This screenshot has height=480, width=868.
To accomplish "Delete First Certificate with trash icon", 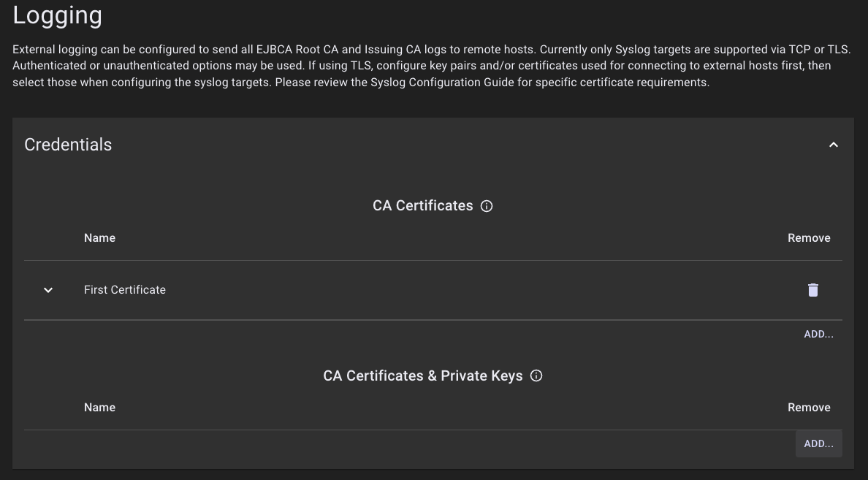I will coord(812,290).
